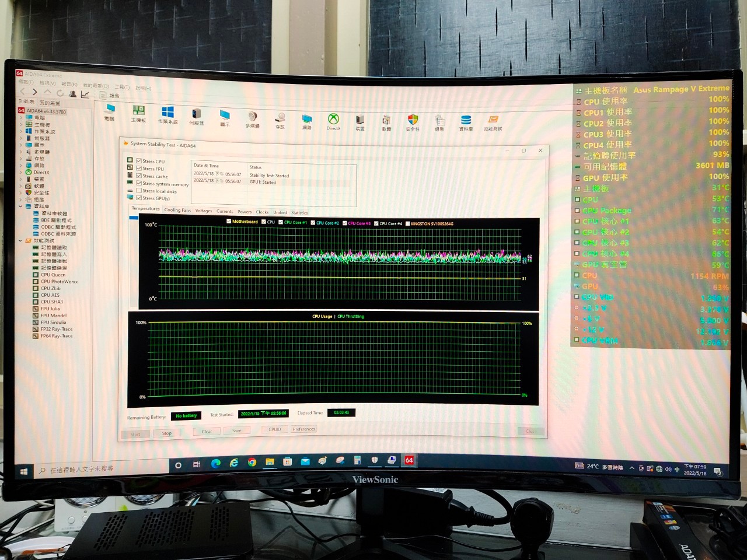Check KINGSTON SV100S264G in the graph legend
The height and width of the screenshot is (560, 747).
pyautogui.click(x=407, y=223)
